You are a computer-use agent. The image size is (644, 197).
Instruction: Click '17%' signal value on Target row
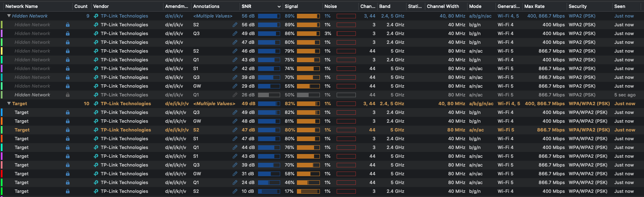(x=289, y=191)
